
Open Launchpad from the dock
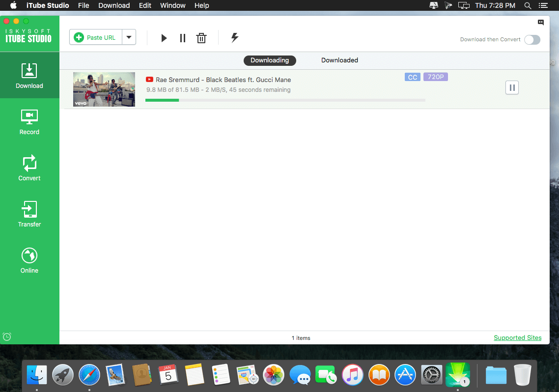63,375
